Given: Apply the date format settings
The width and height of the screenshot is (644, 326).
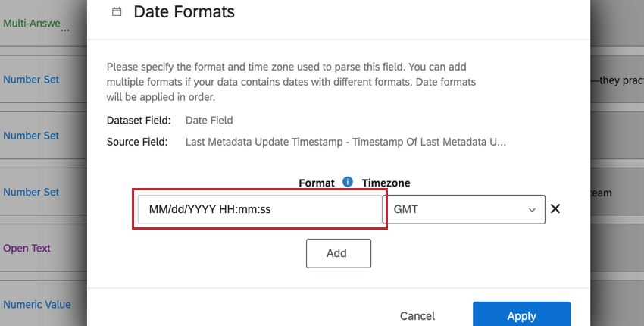Looking at the screenshot, I should (x=521, y=315).
